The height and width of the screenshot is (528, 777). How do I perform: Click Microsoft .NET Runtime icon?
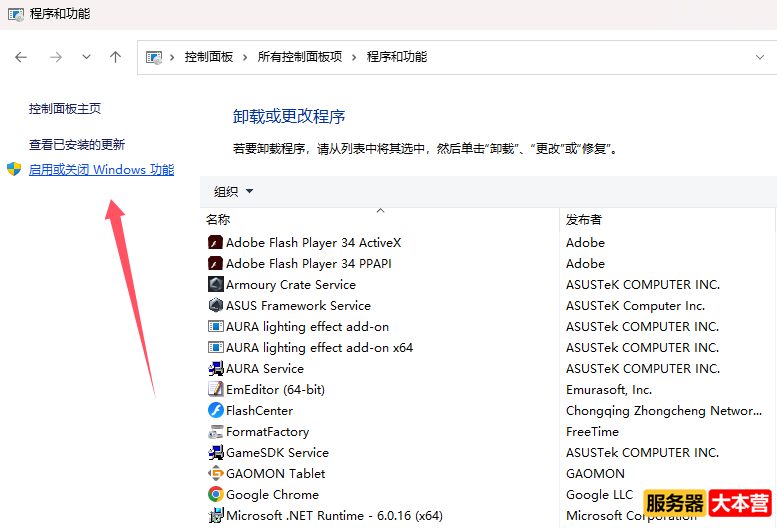point(216,516)
